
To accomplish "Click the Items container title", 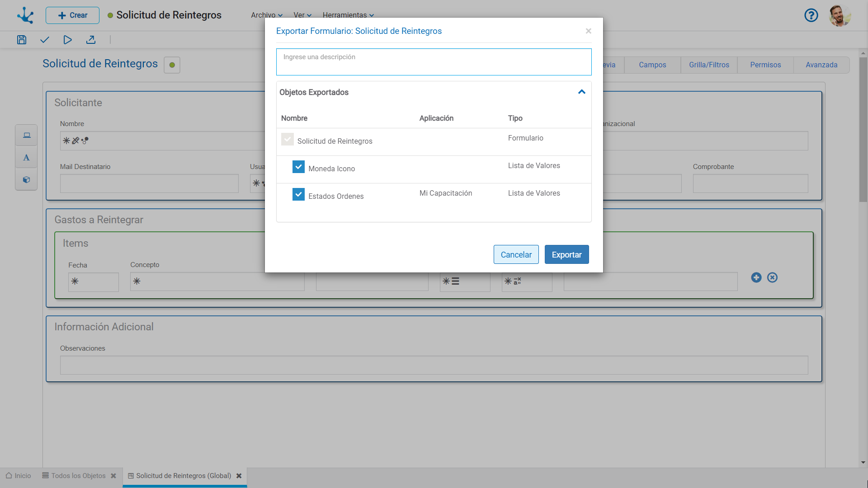I will pos(75,244).
